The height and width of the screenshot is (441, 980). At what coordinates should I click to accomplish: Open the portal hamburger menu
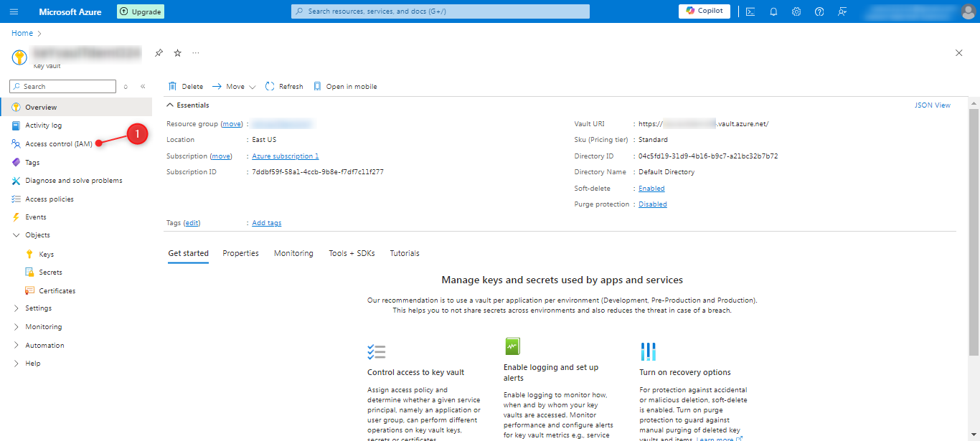point(14,11)
